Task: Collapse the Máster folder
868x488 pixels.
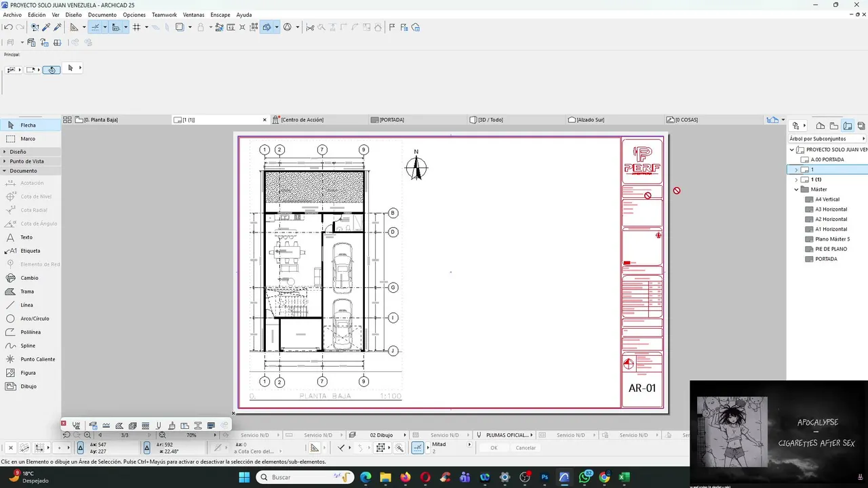Action: [796, 190]
